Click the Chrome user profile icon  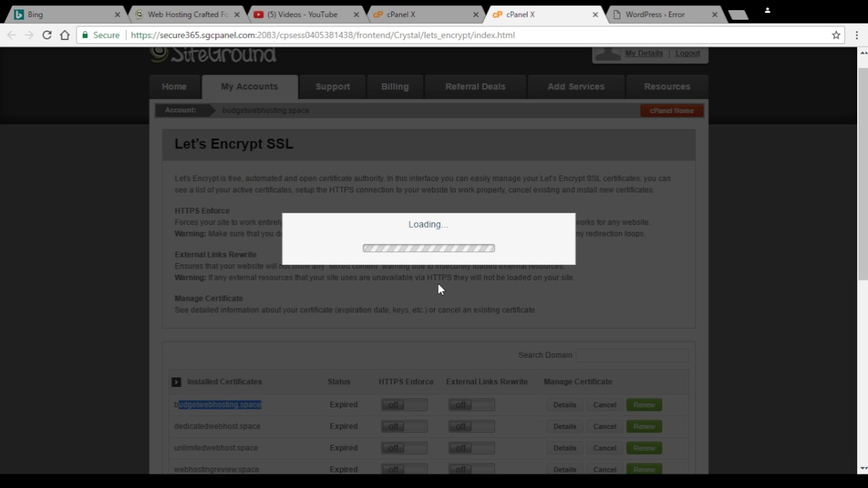768,10
